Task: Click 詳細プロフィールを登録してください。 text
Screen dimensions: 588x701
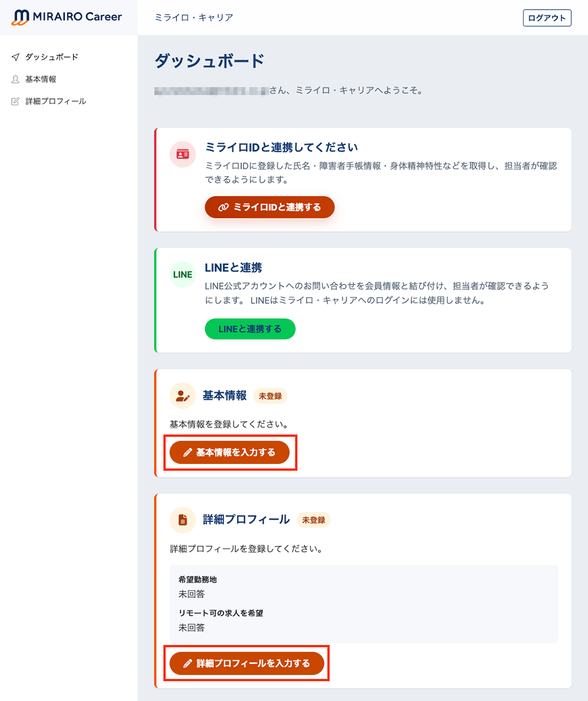Action: [247, 549]
